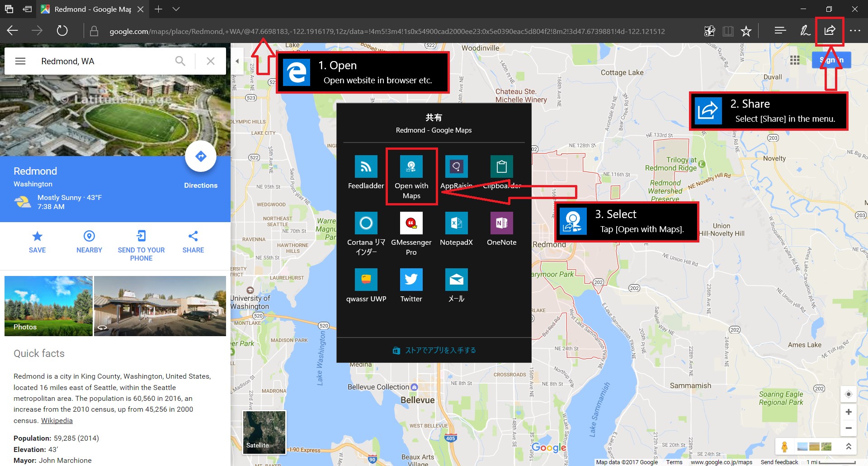
Task: Click the set-tabs-aside icon
Action: (x=27, y=9)
